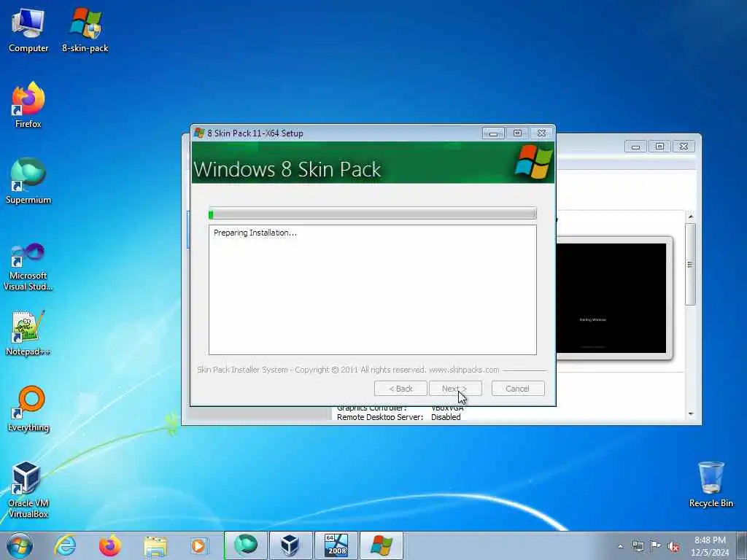The image size is (747, 560).
Task: Click the VirtualBox window scrollbar thumb
Action: pos(690,264)
